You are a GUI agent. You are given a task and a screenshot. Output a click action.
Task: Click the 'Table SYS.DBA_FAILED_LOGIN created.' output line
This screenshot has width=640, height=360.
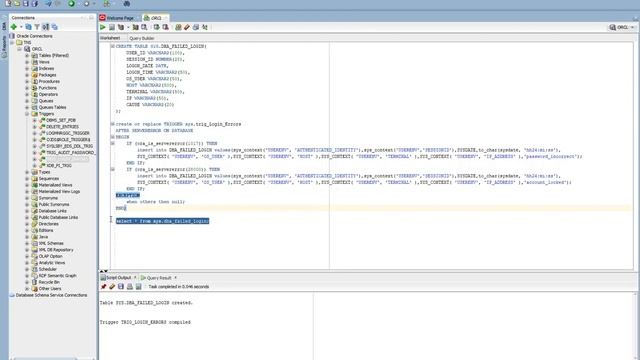click(146, 303)
